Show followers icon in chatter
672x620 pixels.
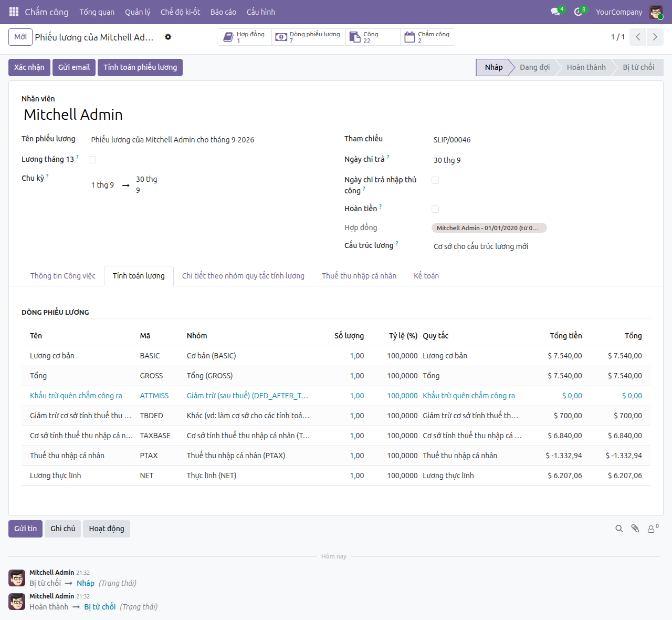click(652, 529)
